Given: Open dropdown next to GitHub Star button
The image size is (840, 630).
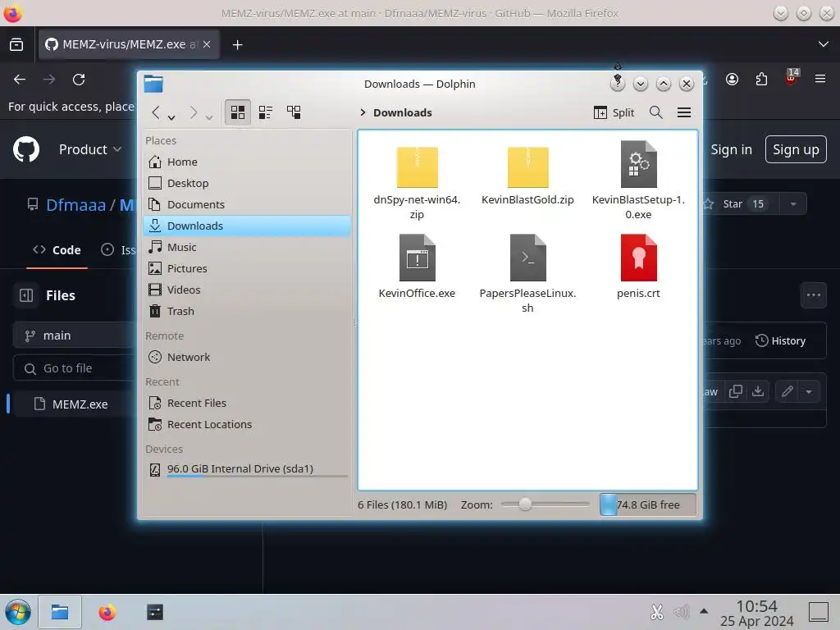Looking at the screenshot, I should pos(793,203).
